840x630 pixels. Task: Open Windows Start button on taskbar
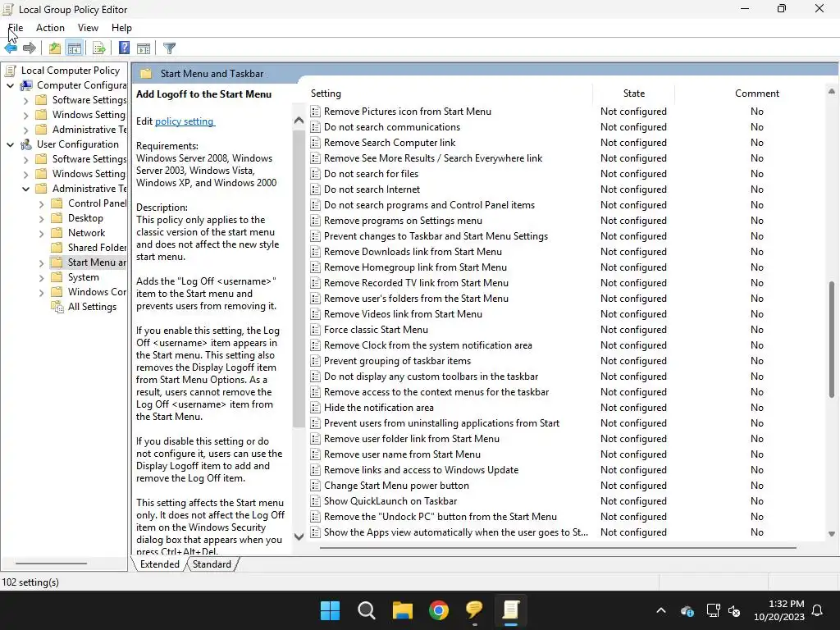pyautogui.click(x=330, y=610)
